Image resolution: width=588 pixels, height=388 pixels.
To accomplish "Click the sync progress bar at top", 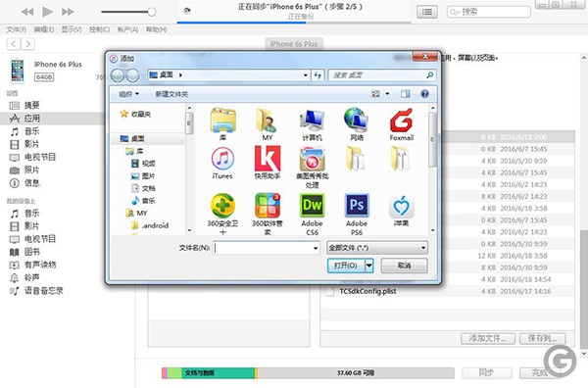I will coord(294,23).
